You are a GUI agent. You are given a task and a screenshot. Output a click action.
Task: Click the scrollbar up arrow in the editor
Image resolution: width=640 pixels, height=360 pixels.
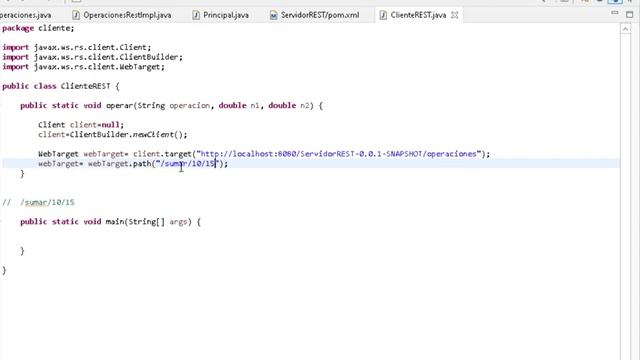625,29
